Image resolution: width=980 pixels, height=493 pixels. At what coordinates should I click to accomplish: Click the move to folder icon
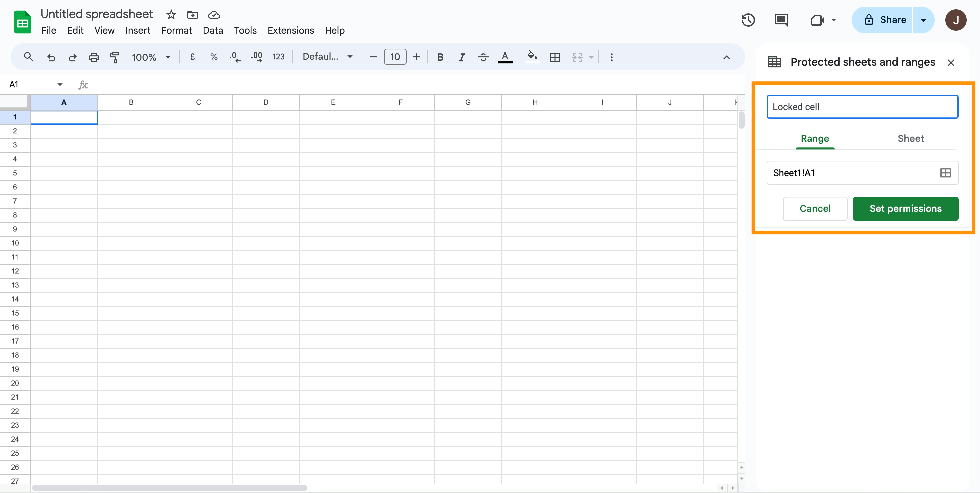click(x=193, y=14)
